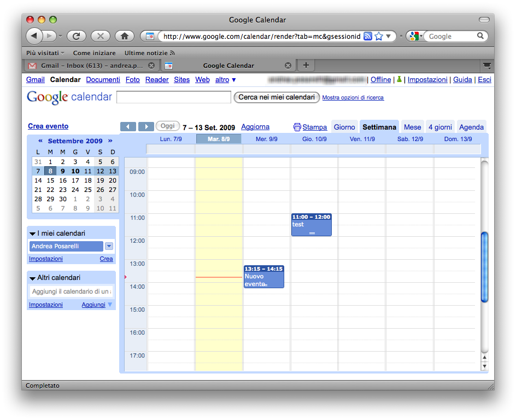Open a new browser tab
Image resolution: width=516 pixels, height=420 pixels.
coord(306,65)
